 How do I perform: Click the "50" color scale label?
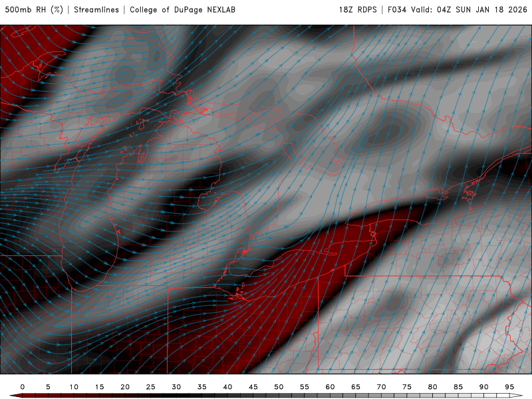click(x=279, y=387)
